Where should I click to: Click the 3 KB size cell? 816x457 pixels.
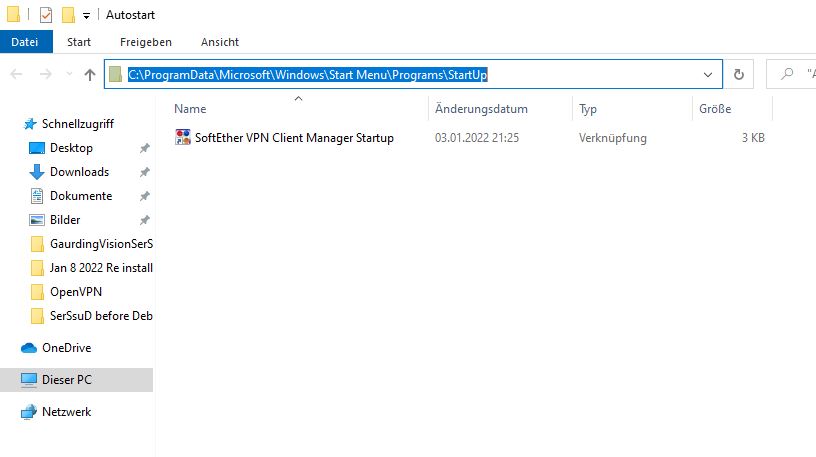pyautogui.click(x=753, y=138)
